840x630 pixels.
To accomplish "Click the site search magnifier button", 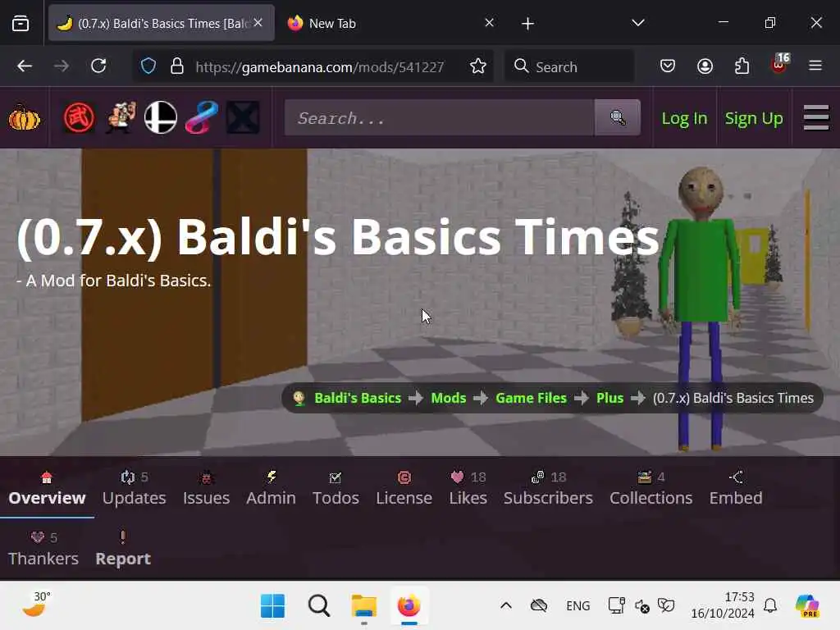I will [617, 117].
